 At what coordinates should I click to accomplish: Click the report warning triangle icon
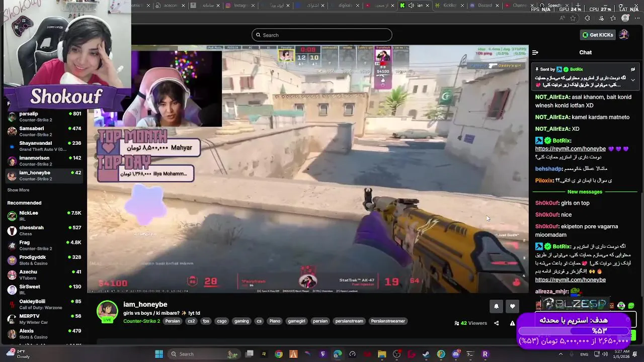pos(512,323)
